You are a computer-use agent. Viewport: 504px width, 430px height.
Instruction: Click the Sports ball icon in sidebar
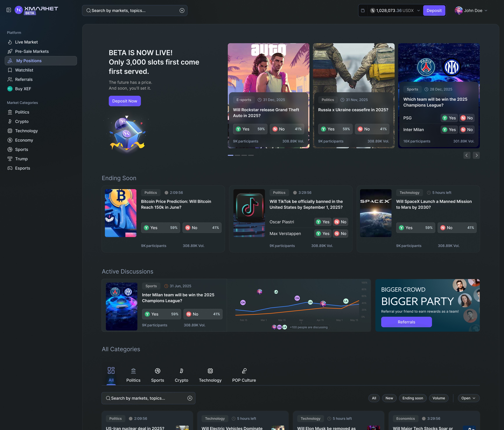coord(10,149)
